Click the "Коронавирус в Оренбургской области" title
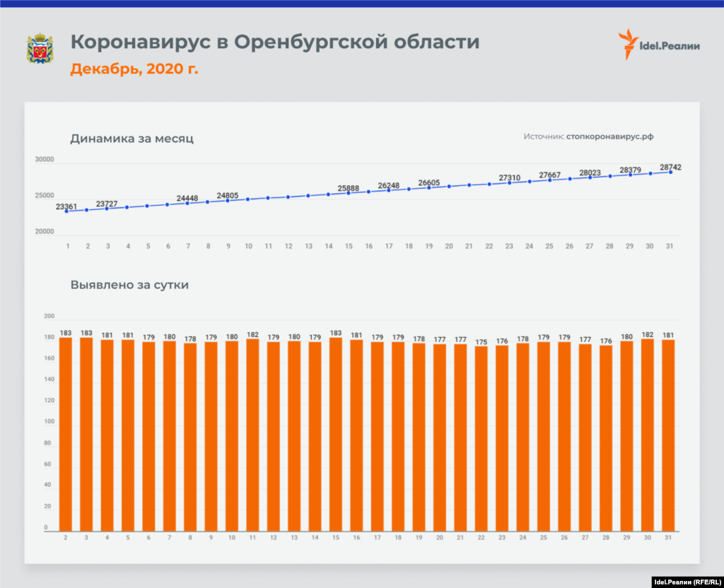Screen dimensions: 724x588 [x=274, y=42]
